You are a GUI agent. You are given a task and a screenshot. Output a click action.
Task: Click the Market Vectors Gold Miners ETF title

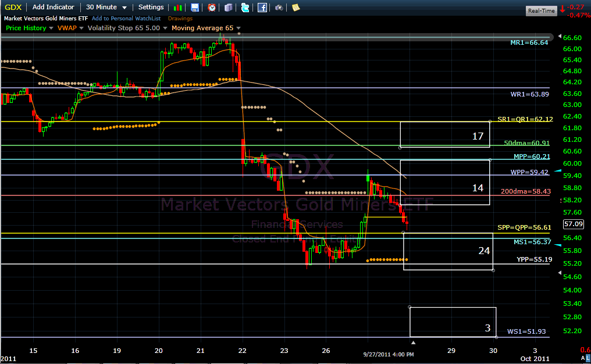pos(46,19)
